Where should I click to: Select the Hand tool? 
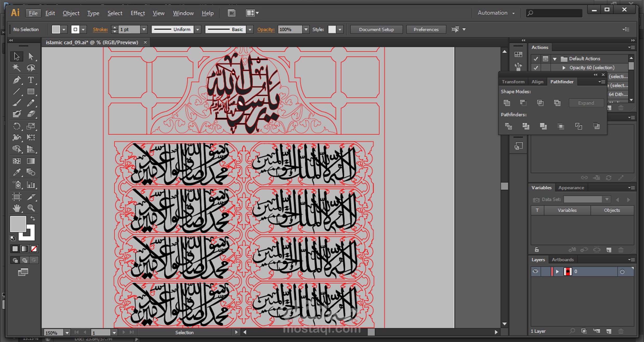tap(17, 208)
